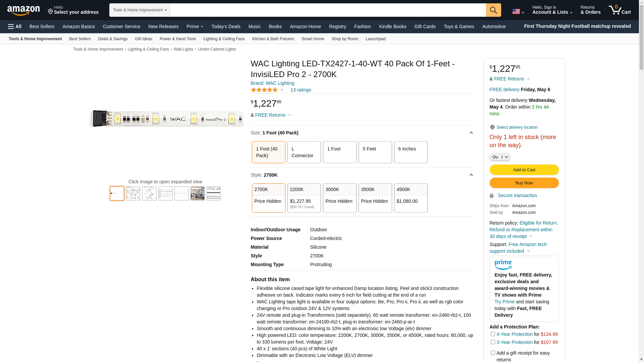Open the Tools & Home Improvement search category dropdown
This screenshot has height=362, width=644.
point(140,10)
